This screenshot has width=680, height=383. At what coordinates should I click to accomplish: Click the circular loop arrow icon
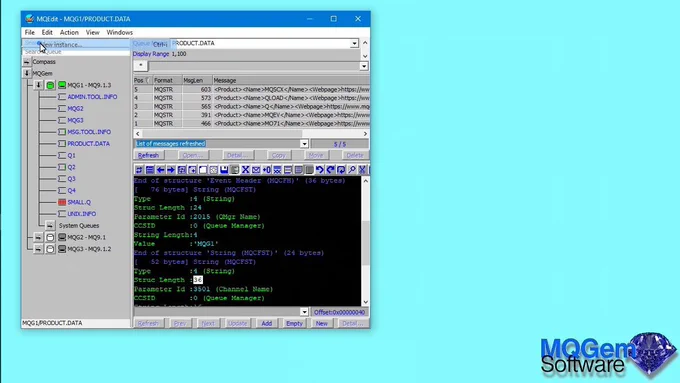341,170
